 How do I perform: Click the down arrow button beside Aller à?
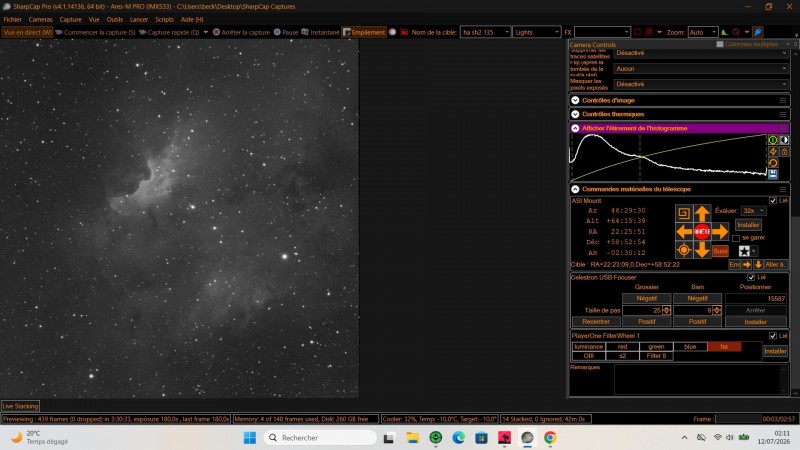pyautogui.click(x=758, y=264)
